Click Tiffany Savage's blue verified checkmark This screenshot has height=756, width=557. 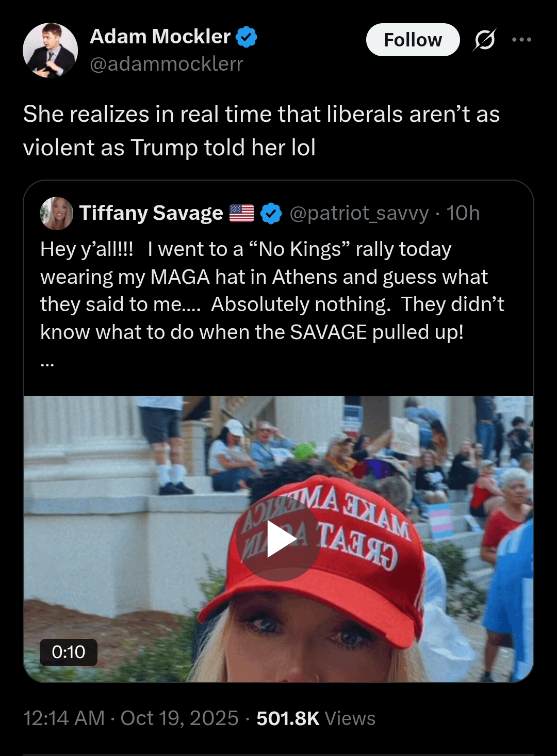pos(271,213)
